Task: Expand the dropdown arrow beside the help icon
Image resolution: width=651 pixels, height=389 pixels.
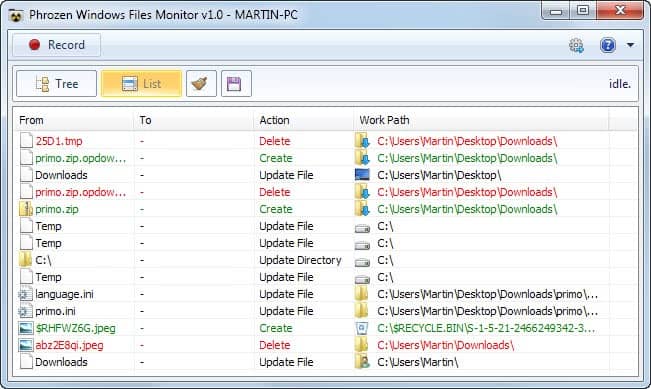Action: 630,45
